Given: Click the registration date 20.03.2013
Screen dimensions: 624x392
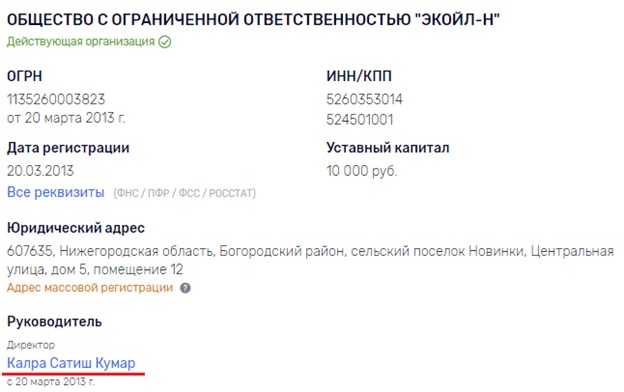Looking at the screenshot, I should coord(41,171).
